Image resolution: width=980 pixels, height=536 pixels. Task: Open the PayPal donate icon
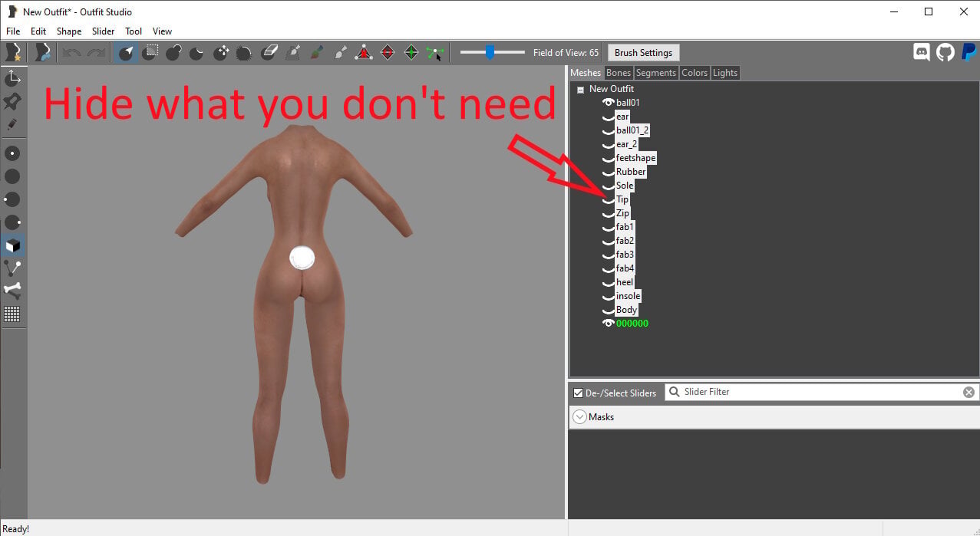pos(968,52)
